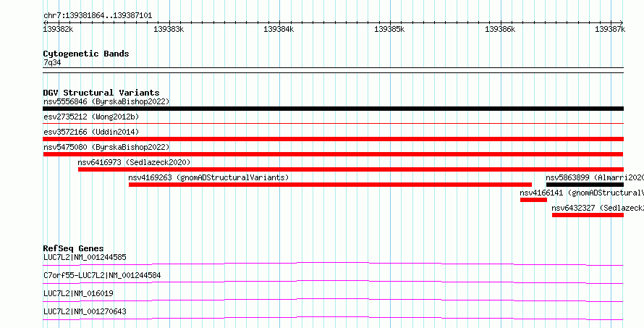Open the LUC7L2|NM_001244585 transcript label

pos(85,258)
